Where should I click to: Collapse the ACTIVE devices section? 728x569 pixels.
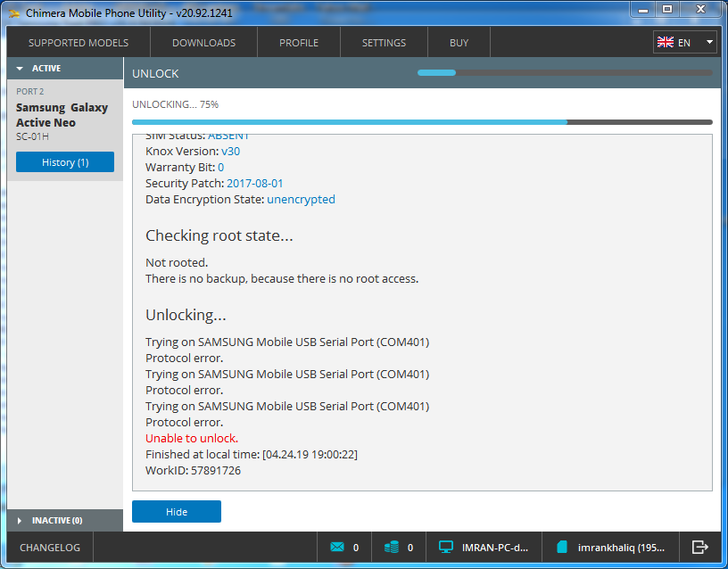point(20,68)
